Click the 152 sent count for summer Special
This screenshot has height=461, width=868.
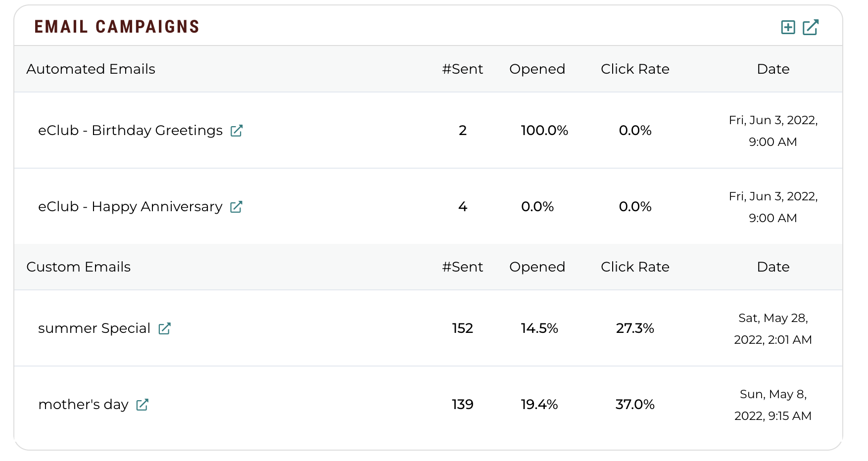tap(463, 328)
